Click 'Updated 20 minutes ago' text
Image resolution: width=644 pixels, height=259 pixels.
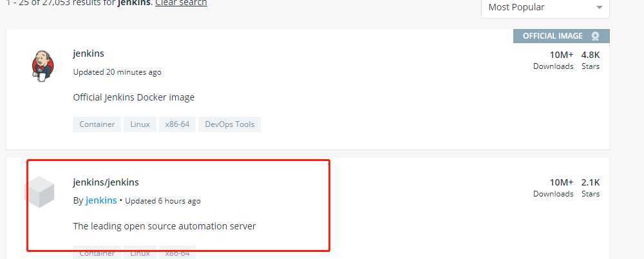point(117,72)
